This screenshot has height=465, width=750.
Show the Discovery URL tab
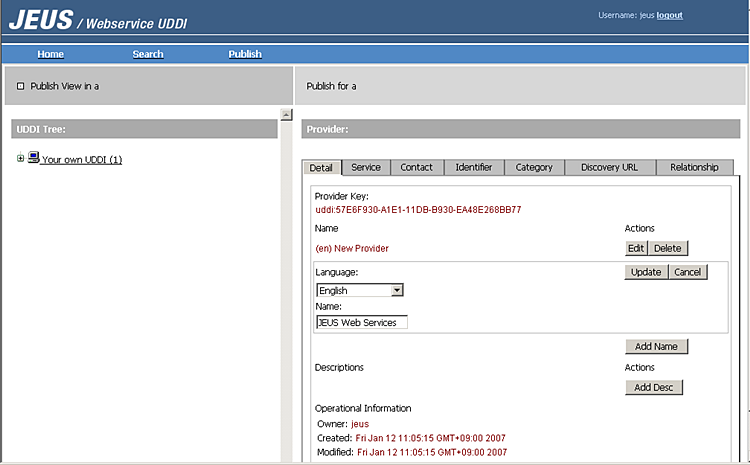pos(609,167)
